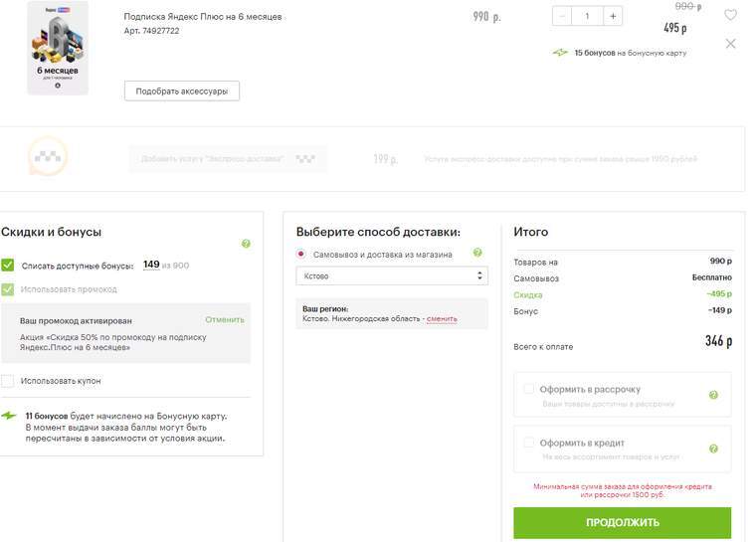Click the dimmed add express delivery button

pos(228,159)
